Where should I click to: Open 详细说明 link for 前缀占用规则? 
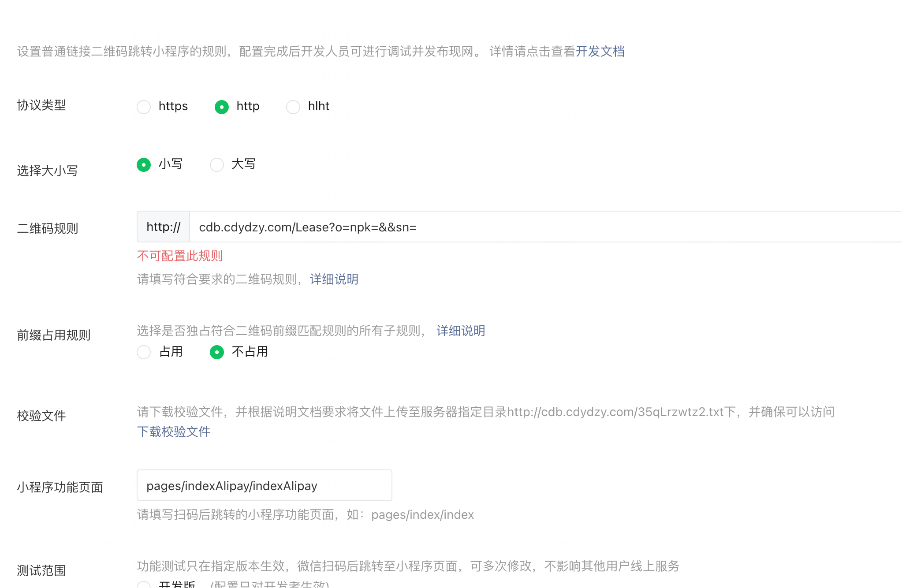point(461,331)
